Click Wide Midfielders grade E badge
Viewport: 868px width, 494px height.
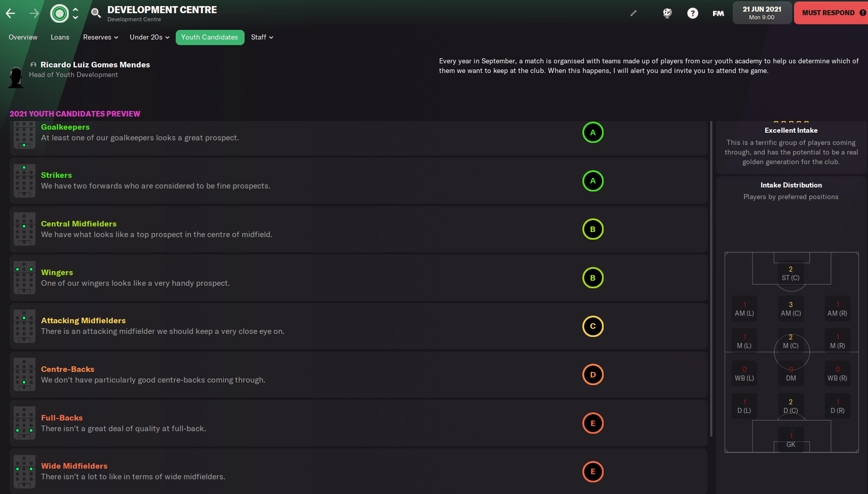pos(593,472)
